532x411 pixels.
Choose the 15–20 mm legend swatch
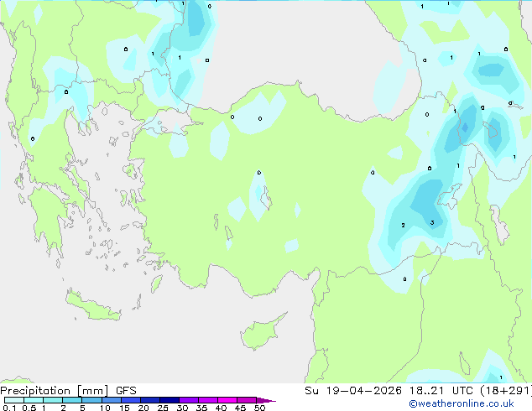(130, 400)
